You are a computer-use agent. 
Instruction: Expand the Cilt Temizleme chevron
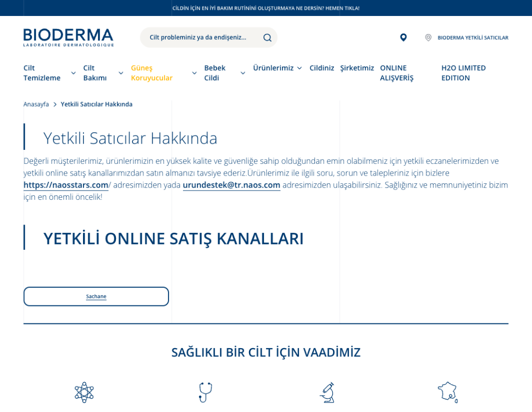tap(73, 73)
